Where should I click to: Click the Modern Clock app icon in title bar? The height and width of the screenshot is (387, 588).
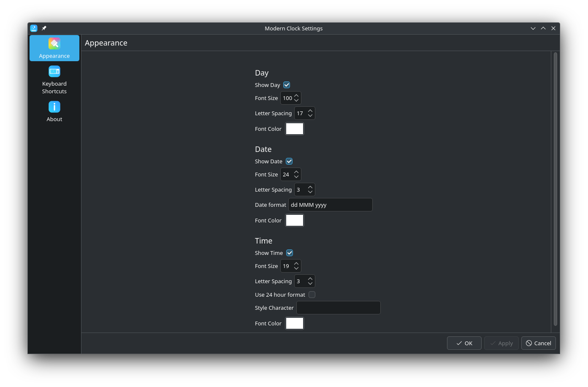(x=34, y=28)
